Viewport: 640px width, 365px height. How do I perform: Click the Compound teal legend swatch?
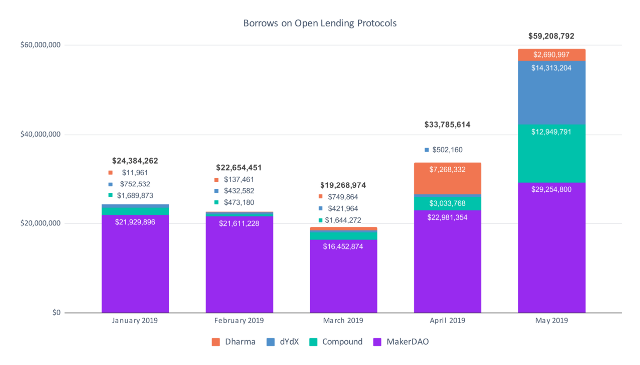tap(313, 342)
